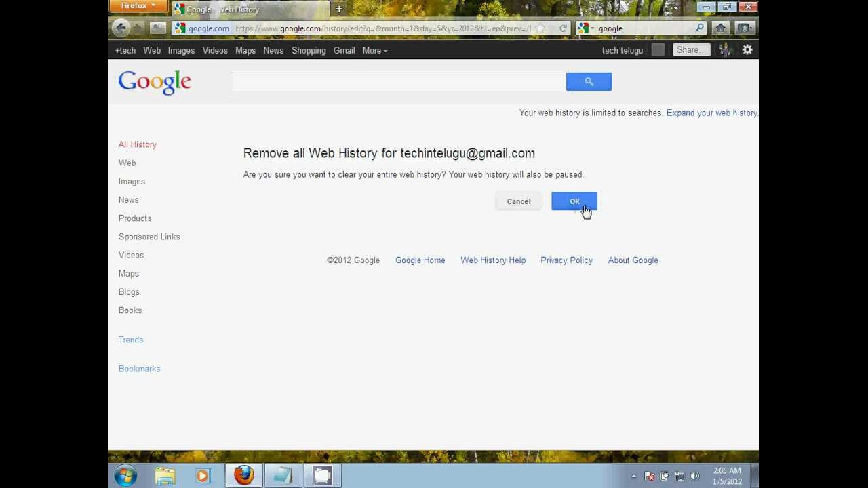This screenshot has height=488, width=868.
Task: Open Web History Help link
Action: pos(493,260)
